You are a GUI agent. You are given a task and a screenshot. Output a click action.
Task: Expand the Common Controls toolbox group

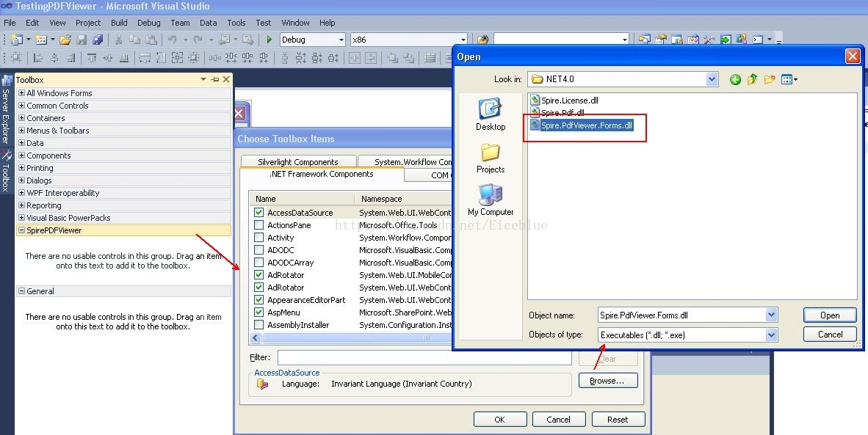(x=21, y=106)
